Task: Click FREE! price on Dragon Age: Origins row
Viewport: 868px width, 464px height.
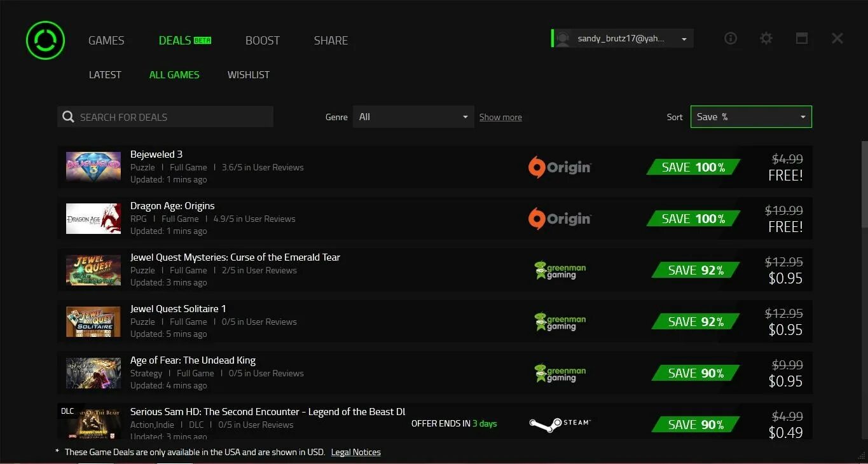Action: pos(785,227)
